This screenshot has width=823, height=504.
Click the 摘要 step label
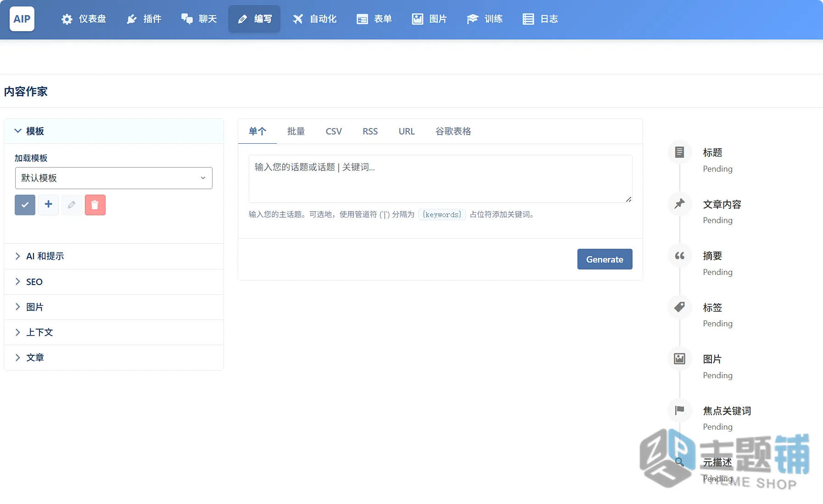(712, 256)
